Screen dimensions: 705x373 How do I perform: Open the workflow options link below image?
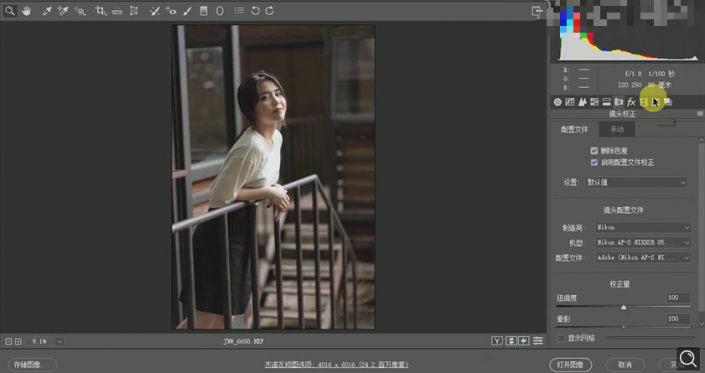336,364
